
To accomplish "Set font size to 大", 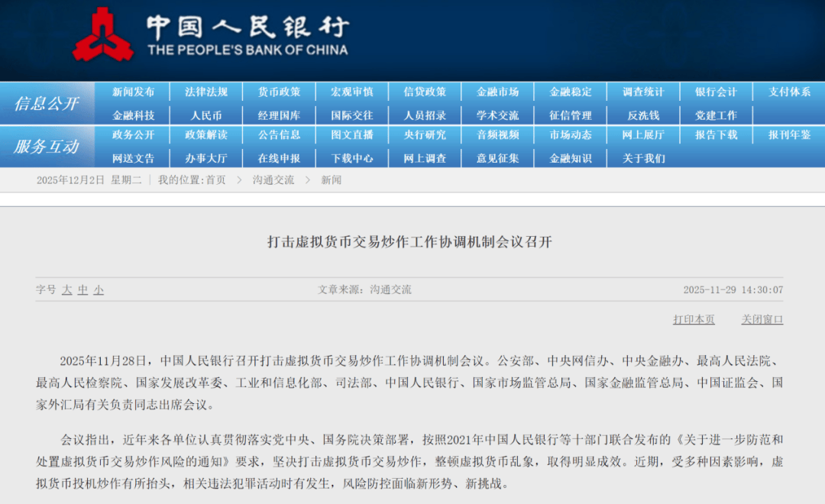I will click(67, 290).
